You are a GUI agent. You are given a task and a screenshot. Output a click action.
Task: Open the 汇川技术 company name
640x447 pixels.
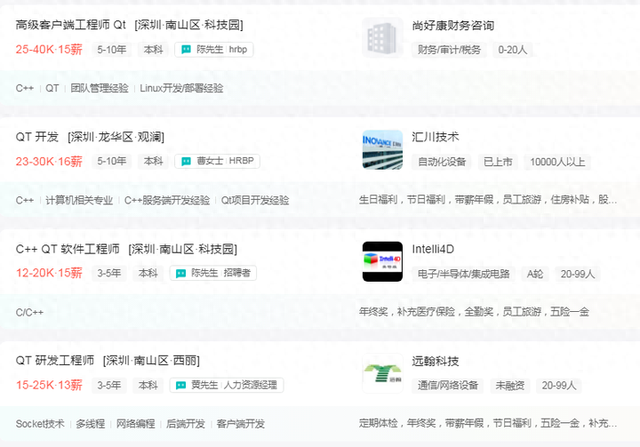pyautogui.click(x=436, y=137)
